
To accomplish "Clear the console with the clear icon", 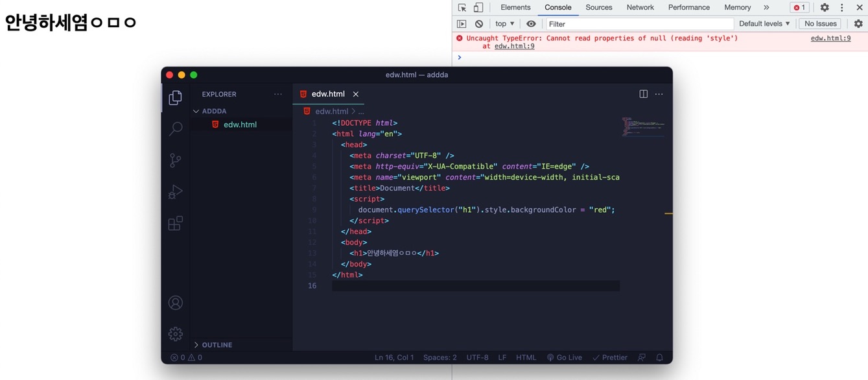I will [x=478, y=23].
